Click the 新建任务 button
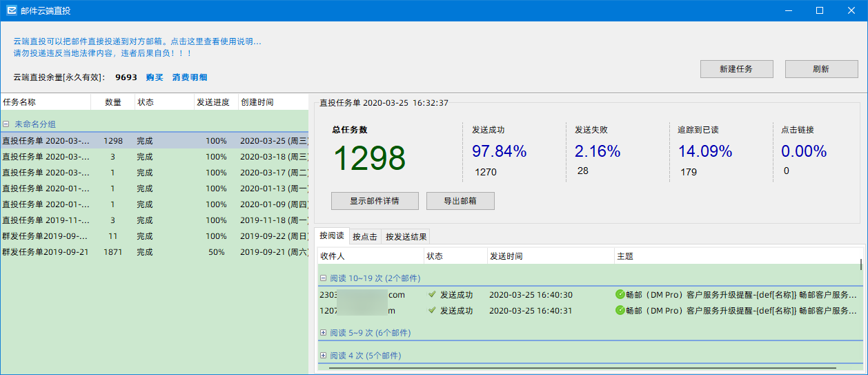The height and width of the screenshot is (375, 868). [x=736, y=69]
